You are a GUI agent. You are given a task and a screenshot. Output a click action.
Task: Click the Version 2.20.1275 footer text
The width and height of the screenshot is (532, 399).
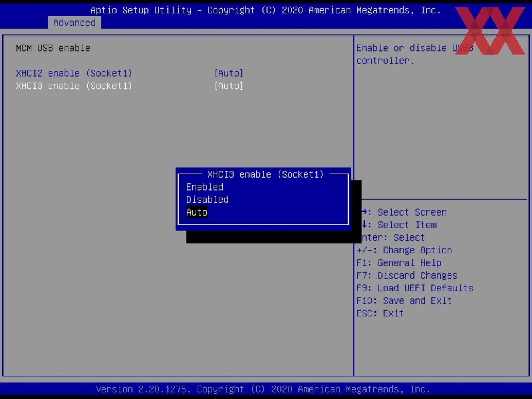point(263,389)
